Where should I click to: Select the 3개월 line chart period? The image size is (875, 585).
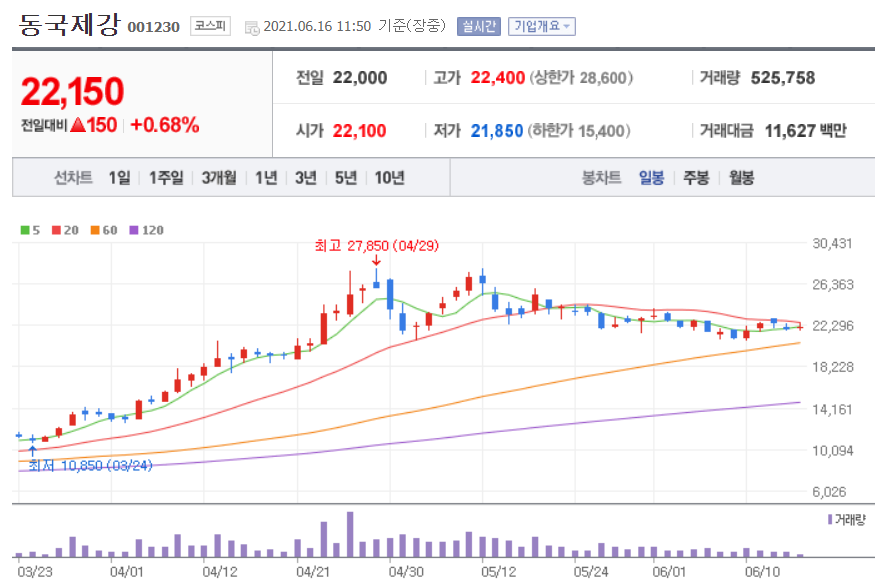point(219,178)
